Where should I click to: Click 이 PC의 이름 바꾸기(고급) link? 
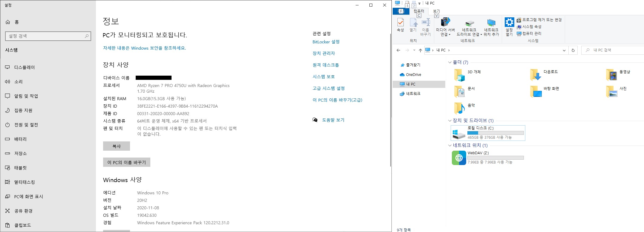pos(337,100)
